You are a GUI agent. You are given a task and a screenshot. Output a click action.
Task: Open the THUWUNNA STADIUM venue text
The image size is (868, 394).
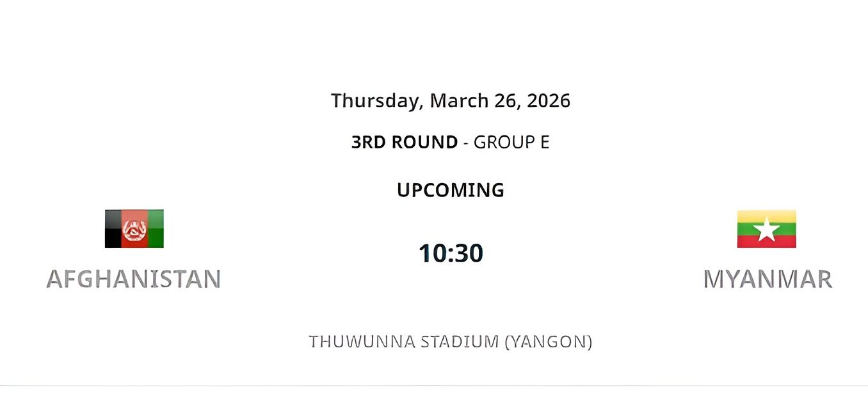point(404,342)
